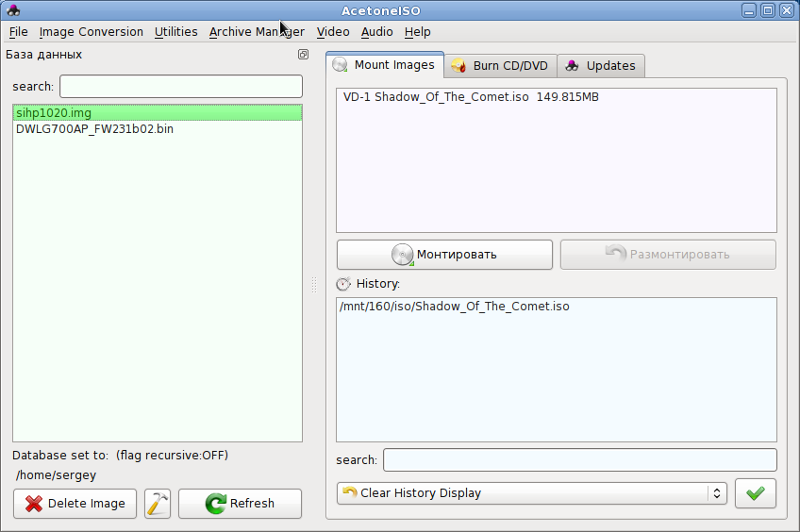Image resolution: width=800 pixels, height=532 pixels.
Task: Switch to the Burn CD/DVD tab
Action: pos(501,66)
